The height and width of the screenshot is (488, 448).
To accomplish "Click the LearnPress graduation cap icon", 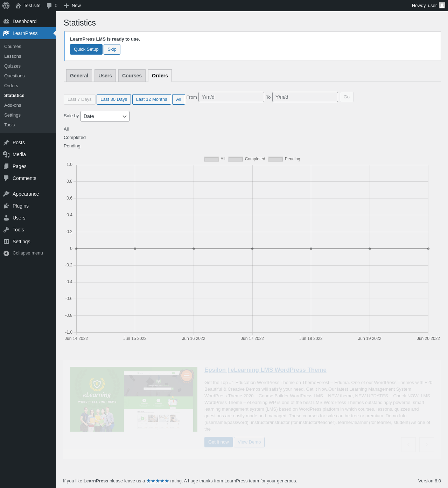I will 6,33.
